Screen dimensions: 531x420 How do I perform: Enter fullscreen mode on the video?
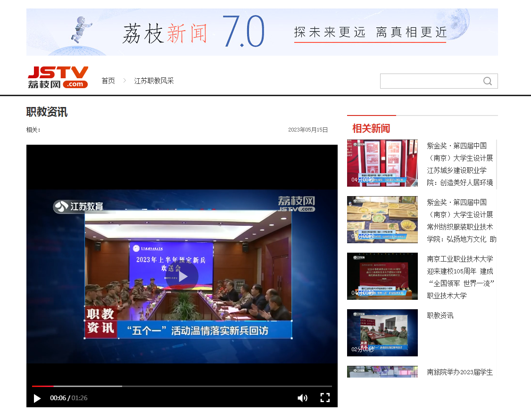pyautogui.click(x=325, y=397)
